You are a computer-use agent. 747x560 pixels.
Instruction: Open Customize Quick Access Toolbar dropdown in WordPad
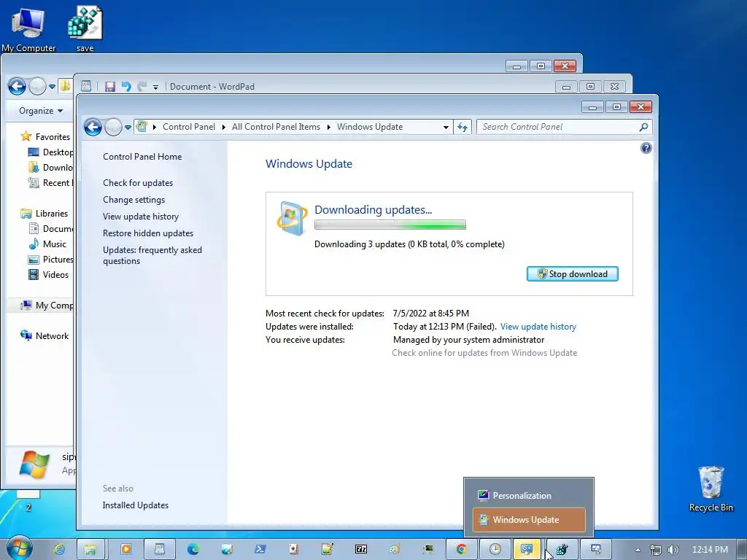(155, 87)
